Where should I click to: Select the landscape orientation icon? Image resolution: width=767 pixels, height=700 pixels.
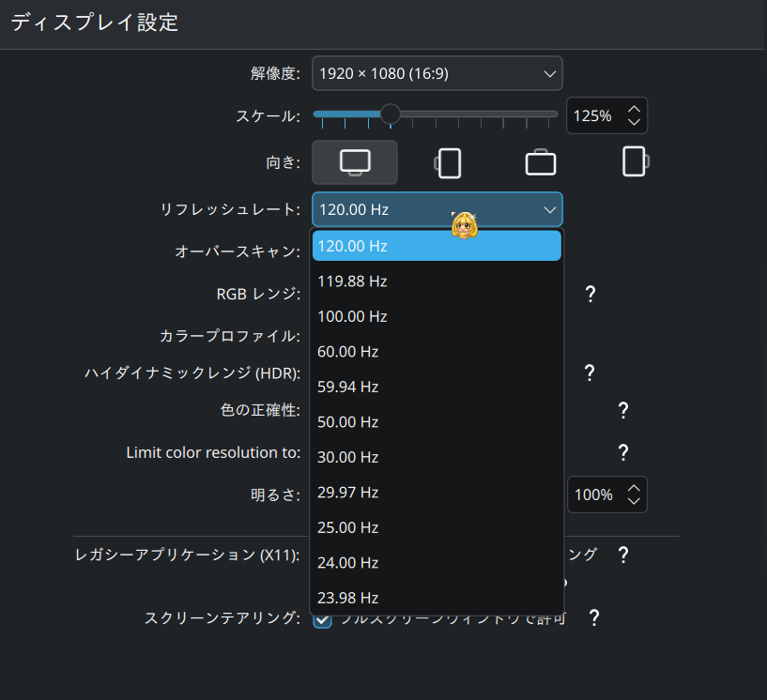click(354, 161)
